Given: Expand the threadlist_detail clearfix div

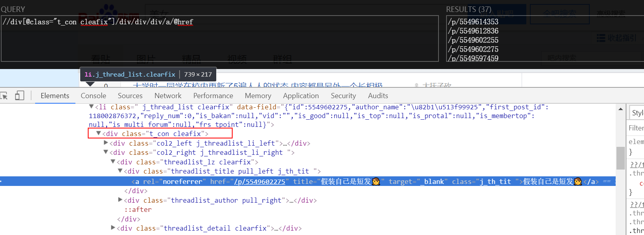Looking at the screenshot, I should pos(113,228).
